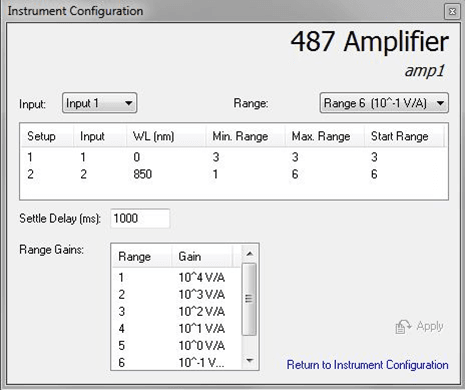The image size is (465, 390).
Task: Select range row with gain 10^4 V/A
Action: (176, 277)
